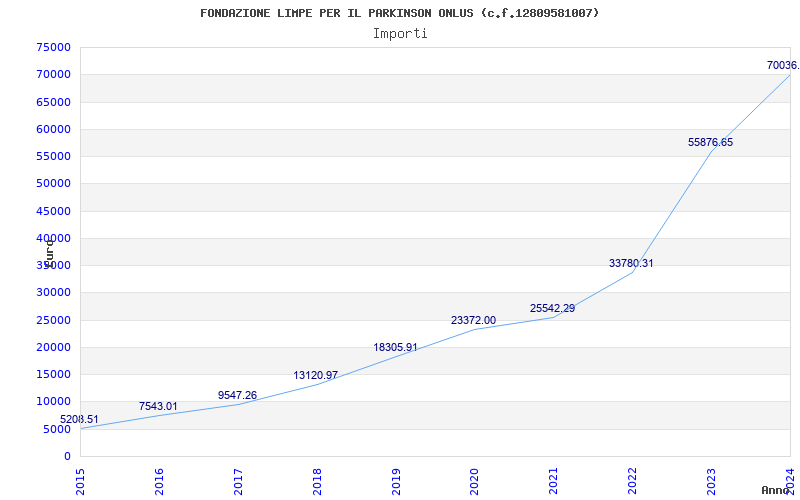Select the data label 13120.97
Screen dimensions: 800x500
(315, 376)
